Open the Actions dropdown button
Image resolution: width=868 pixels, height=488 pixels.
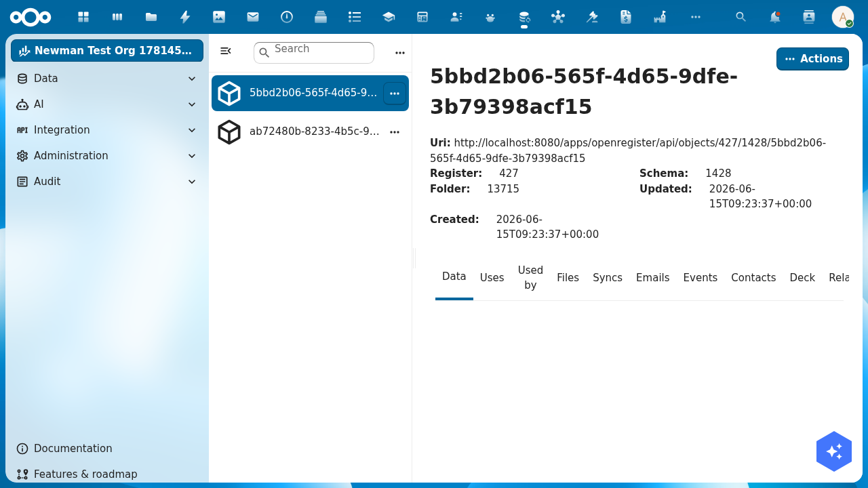(812, 59)
